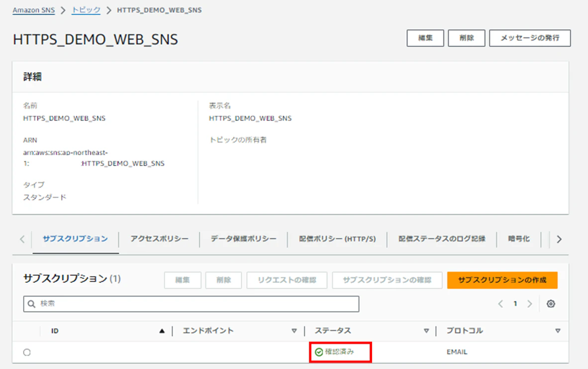Open the 配信ステータスのログ記録 tab
588x369 pixels.
(442, 239)
